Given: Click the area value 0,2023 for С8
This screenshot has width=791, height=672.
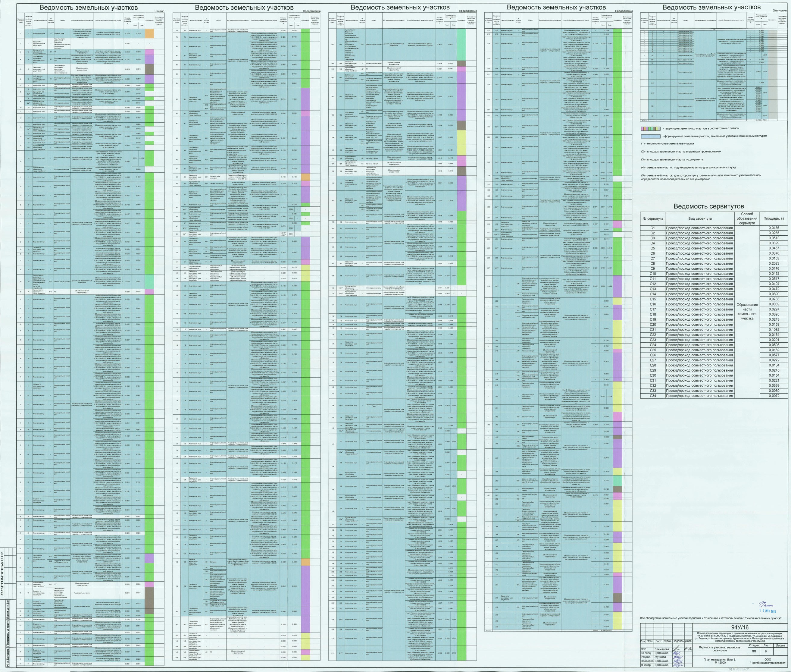Looking at the screenshot, I should click(774, 264).
